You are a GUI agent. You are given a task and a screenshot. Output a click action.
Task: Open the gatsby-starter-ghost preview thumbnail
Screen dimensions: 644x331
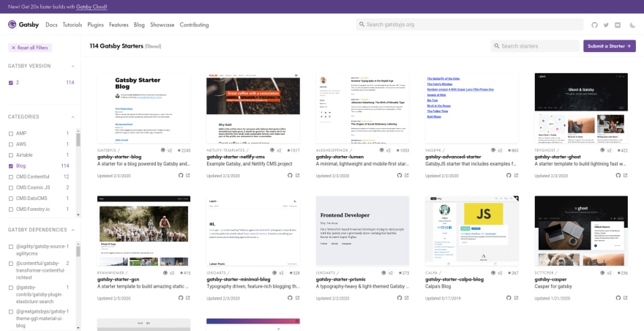coord(581,108)
